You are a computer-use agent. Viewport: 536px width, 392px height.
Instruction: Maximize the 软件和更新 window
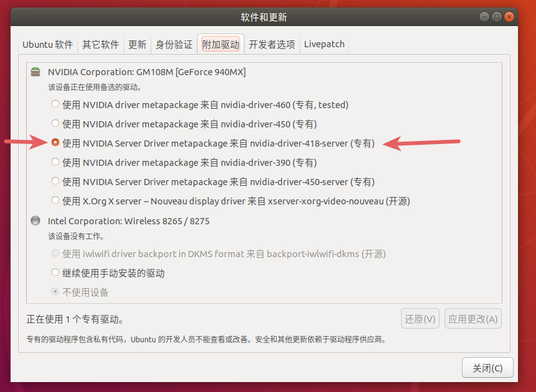(497, 17)
